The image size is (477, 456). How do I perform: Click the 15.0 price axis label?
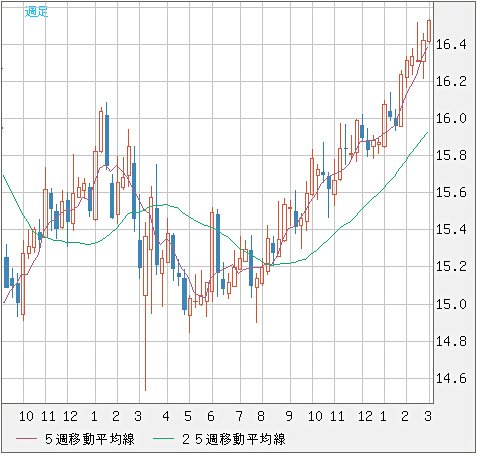(x=451, y=304)
